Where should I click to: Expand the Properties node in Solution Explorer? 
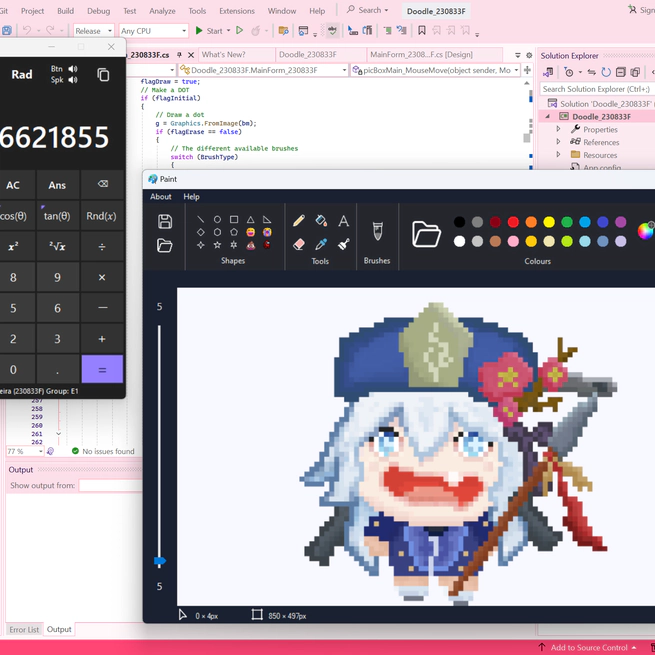[559, 129]
